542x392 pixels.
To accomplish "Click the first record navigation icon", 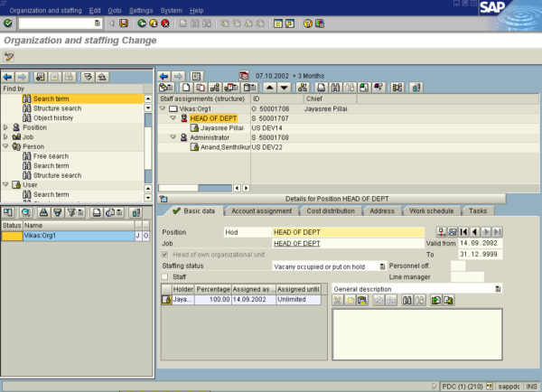I will coord(463,232).
